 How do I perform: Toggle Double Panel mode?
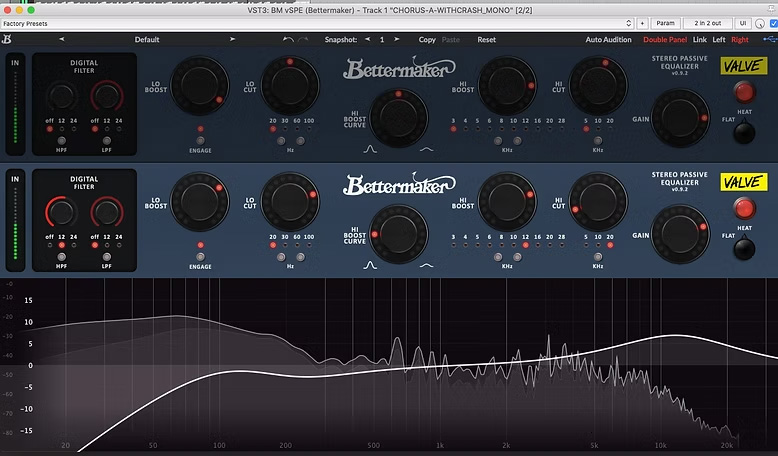click(665, 39)
